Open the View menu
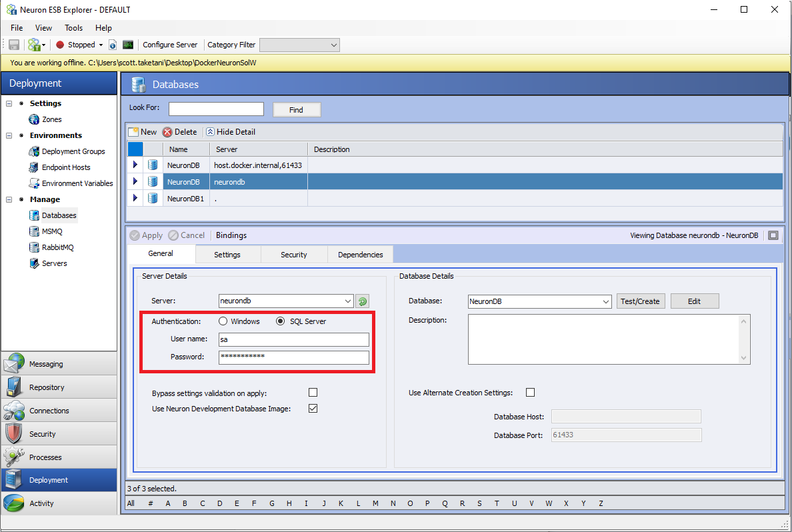Image resolution: width=792 pixels, height=532 pixels. pyautogui.click(x=43, y=28)
